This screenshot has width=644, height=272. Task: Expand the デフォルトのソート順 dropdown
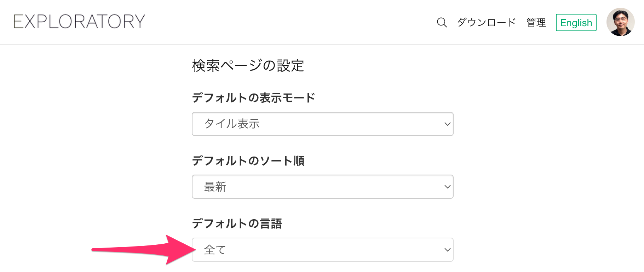[322, 187]
